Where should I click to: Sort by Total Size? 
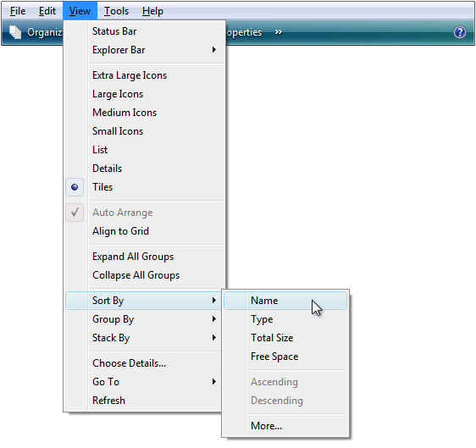tap(285, 338)
